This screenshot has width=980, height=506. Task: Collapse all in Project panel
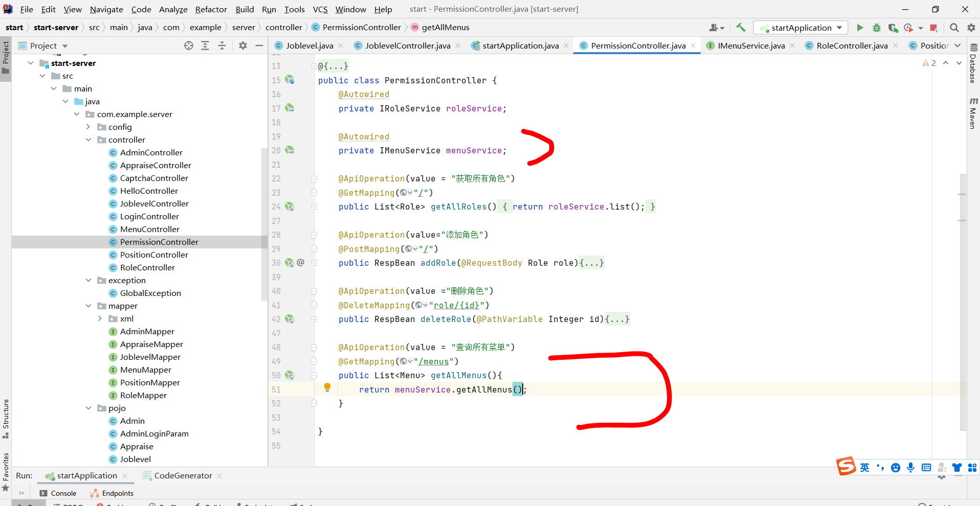click(222, 45)
